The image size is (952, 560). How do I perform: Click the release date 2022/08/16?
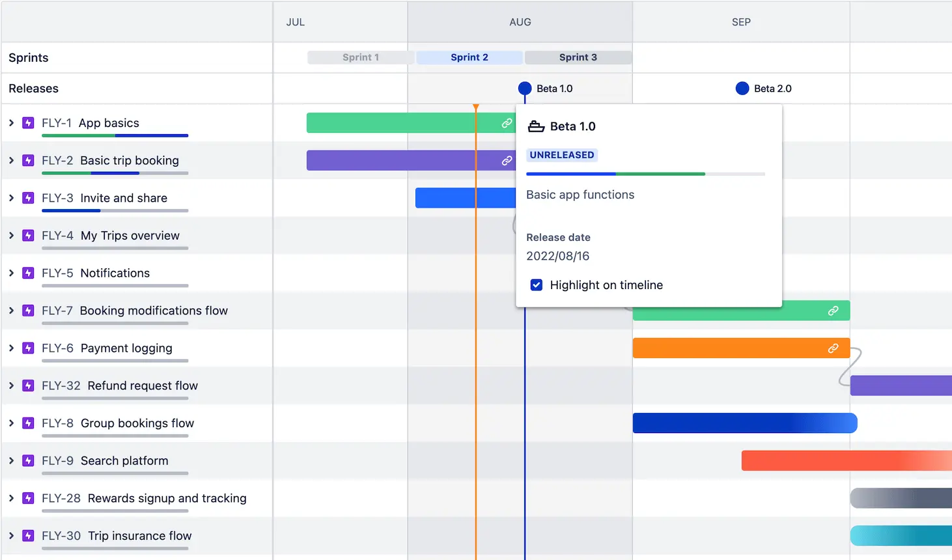[x=558, y=256]
